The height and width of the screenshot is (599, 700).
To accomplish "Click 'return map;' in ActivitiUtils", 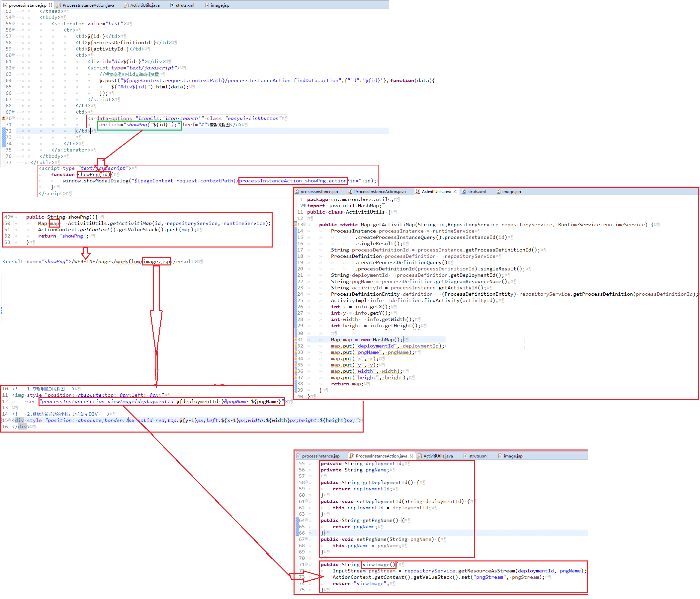I will (x=348, y=384).
